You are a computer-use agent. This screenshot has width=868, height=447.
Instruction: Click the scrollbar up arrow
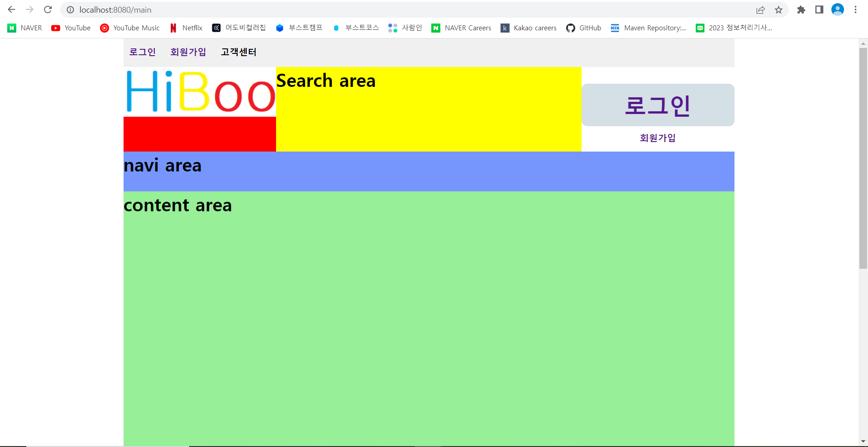point(863,44)
